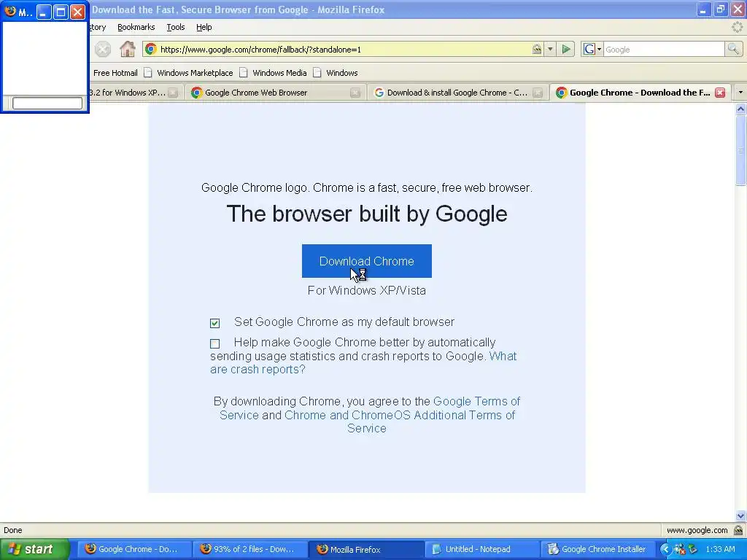The width and height of the screenshot is (747, 560).
Task: Open Windows Marketplace bookmark
Action: click(189, 73)
